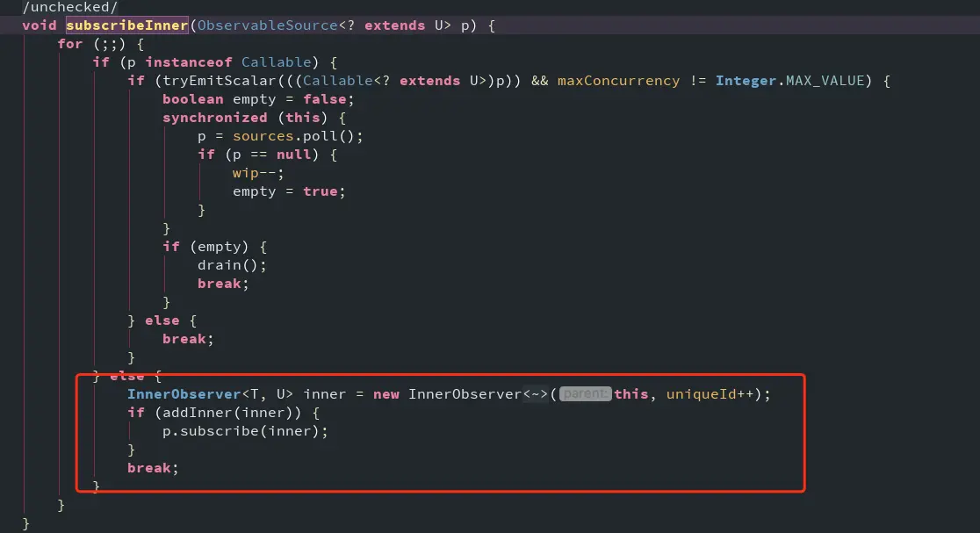
Task: Click uniqueId++ argument
Action: pos(710,394)
